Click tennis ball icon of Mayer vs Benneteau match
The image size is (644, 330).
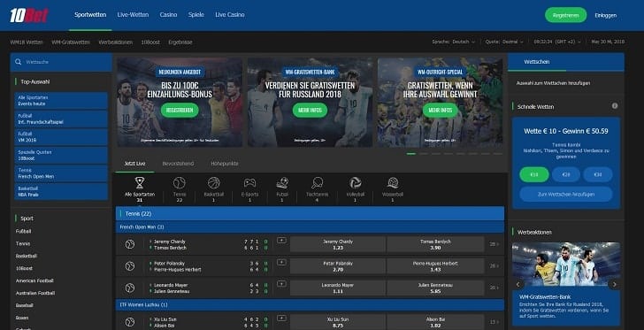130,288
